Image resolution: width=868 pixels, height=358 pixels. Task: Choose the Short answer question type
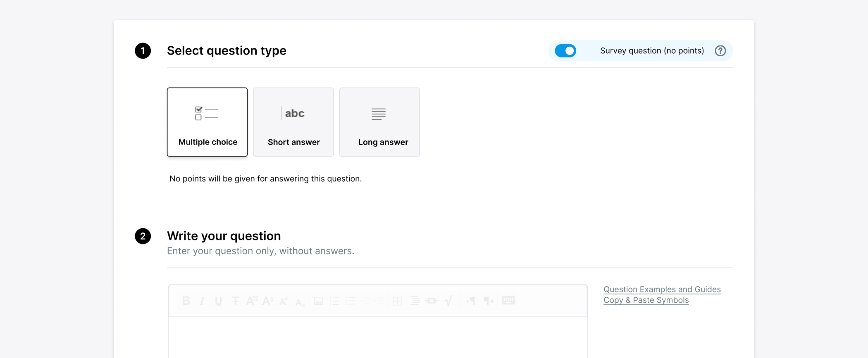click(x=293, y=122)
